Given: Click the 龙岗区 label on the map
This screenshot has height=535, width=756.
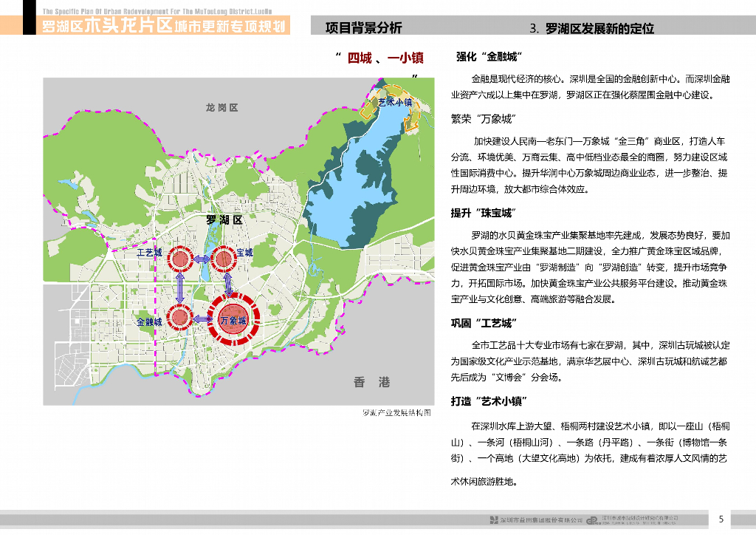Looking at the screenshot, I should 221,108.
